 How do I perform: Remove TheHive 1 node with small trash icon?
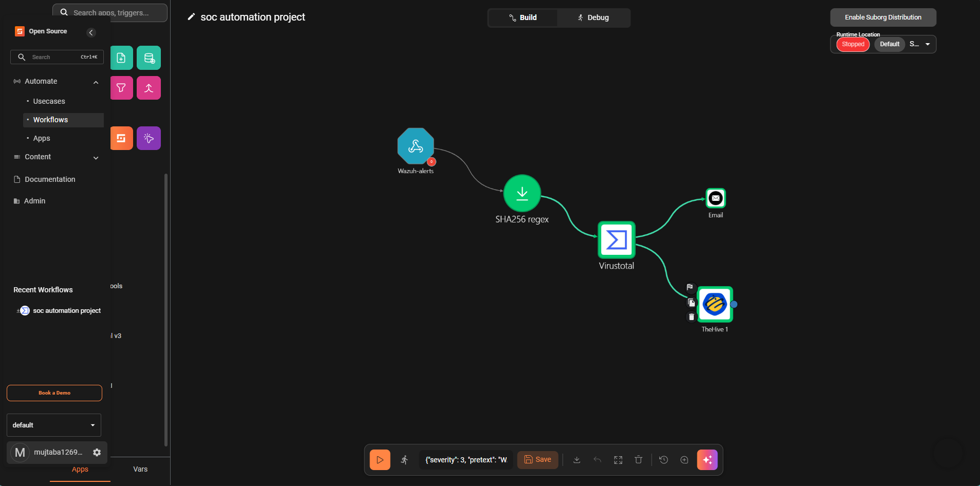(691, 317)
